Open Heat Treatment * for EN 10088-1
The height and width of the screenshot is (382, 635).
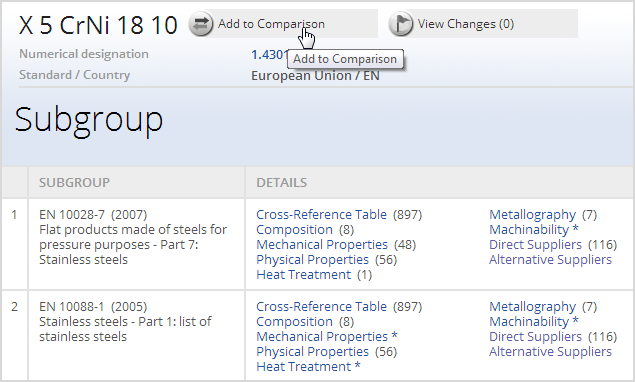[x=304, y=366]
